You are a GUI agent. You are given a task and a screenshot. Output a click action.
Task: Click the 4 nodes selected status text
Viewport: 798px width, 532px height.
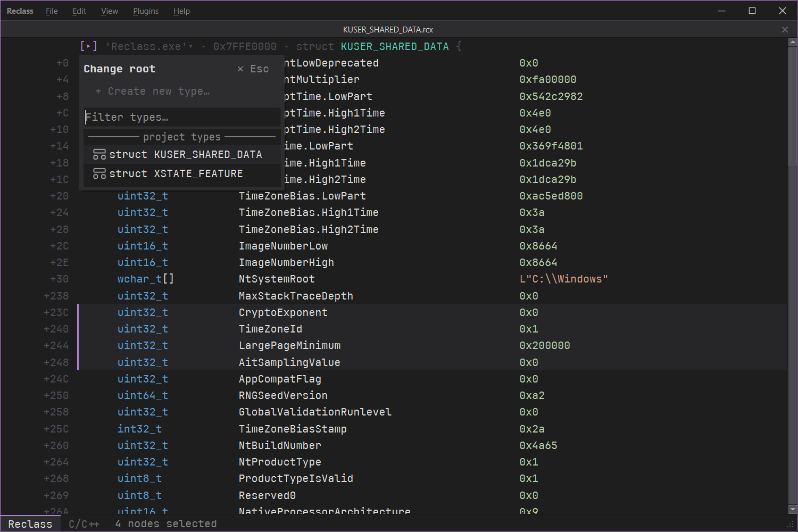click(x=166, y=523)
